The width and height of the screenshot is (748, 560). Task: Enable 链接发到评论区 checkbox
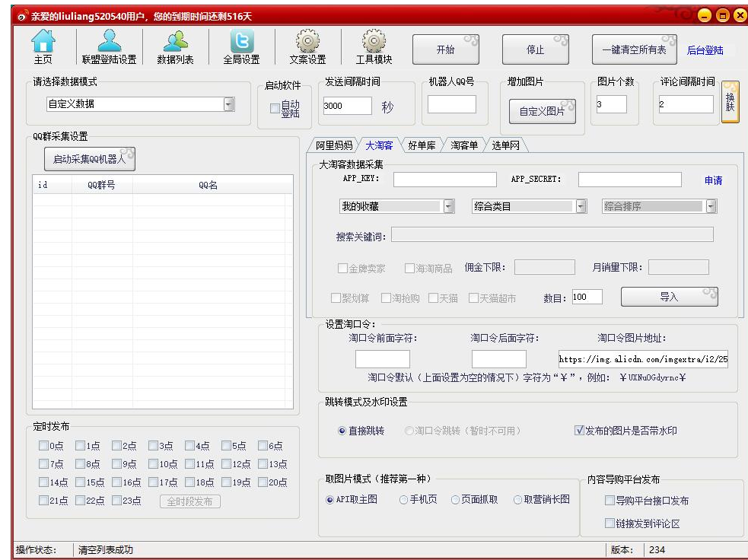click(x=610, y=523)
